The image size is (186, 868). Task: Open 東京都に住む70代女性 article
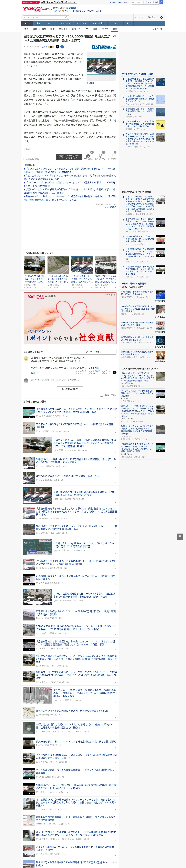[76, 613]
